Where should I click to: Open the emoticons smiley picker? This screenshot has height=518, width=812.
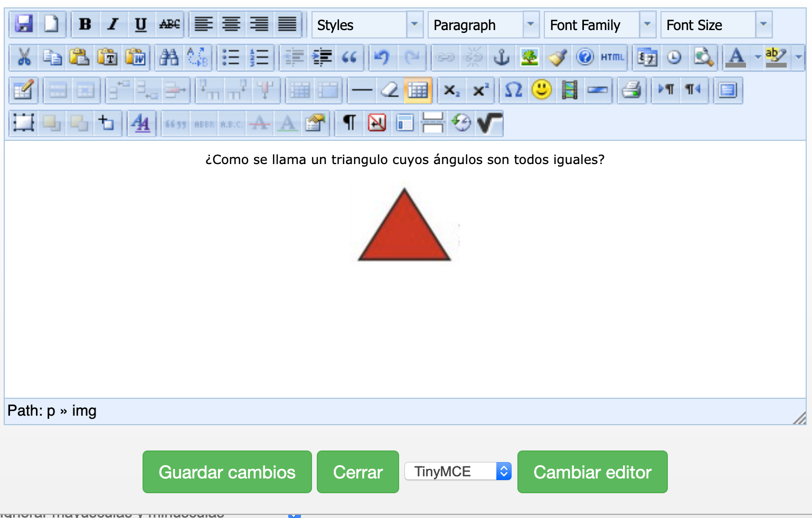(x=542, y=91)
